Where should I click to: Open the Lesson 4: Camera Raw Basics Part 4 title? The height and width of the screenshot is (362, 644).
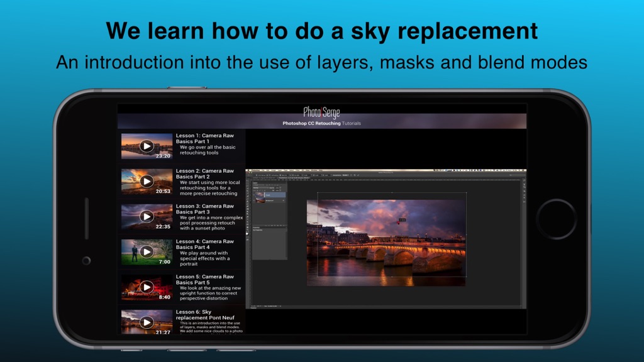click(204, 244)
